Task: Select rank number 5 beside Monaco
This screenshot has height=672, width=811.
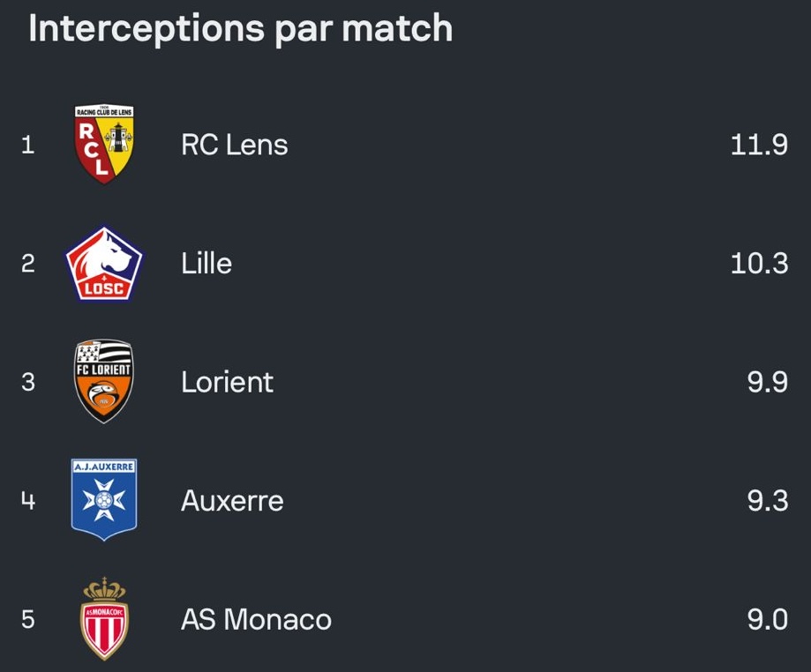Action: point(28,619)
